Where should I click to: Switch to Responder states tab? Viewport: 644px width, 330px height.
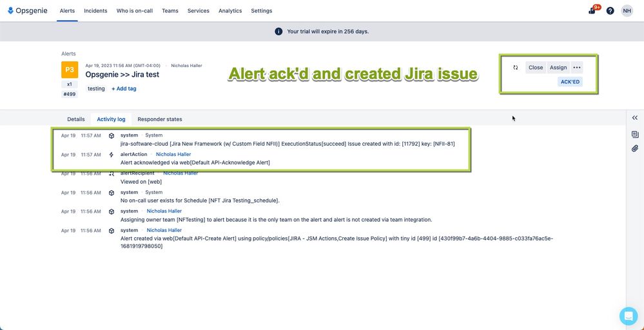click(x=160, y=119)
